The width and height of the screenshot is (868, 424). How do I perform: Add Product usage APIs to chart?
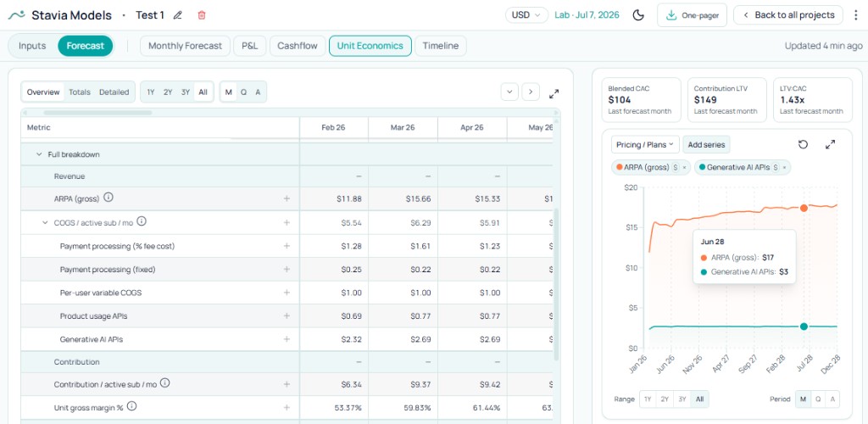click(x=287, y=315)
